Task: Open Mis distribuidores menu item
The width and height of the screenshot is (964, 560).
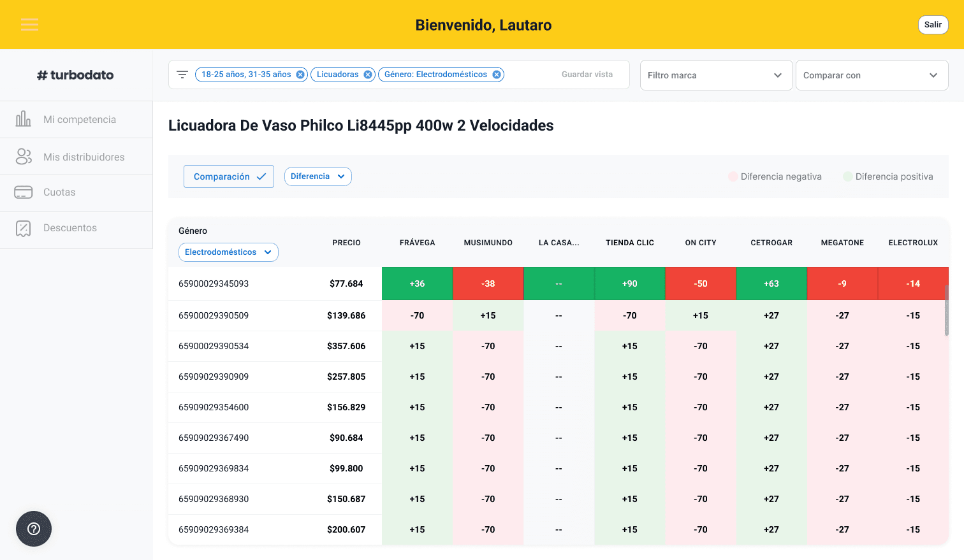Action: (77, 157)
